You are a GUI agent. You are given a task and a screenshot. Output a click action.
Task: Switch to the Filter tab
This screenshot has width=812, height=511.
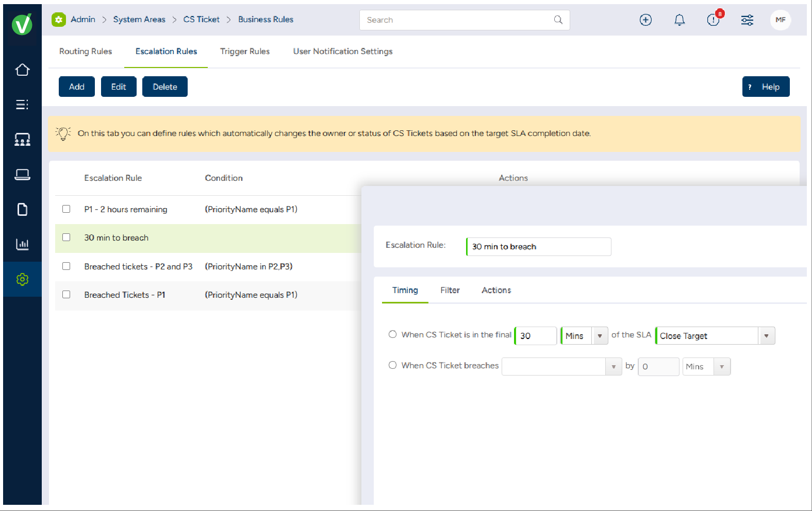pyautogui.click(x=450, y=291)
